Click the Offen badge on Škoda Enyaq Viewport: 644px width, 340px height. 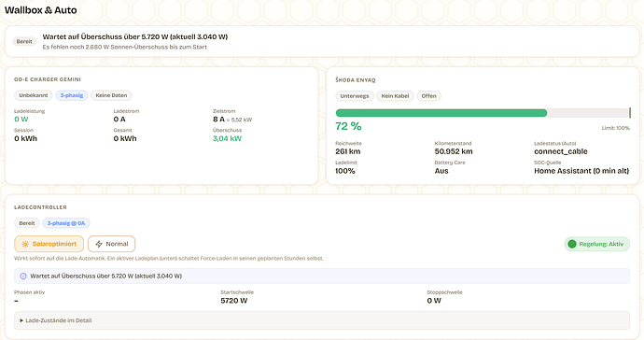[x=428, y=96]
